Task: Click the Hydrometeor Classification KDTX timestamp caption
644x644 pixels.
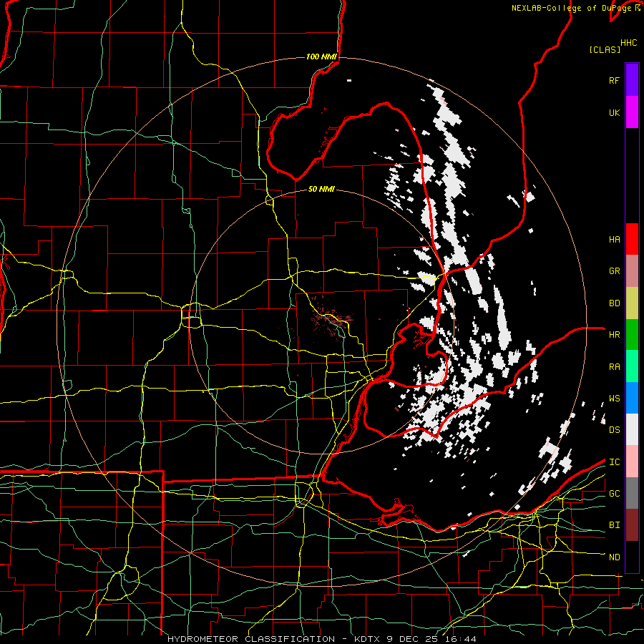Action: [322, 639]
